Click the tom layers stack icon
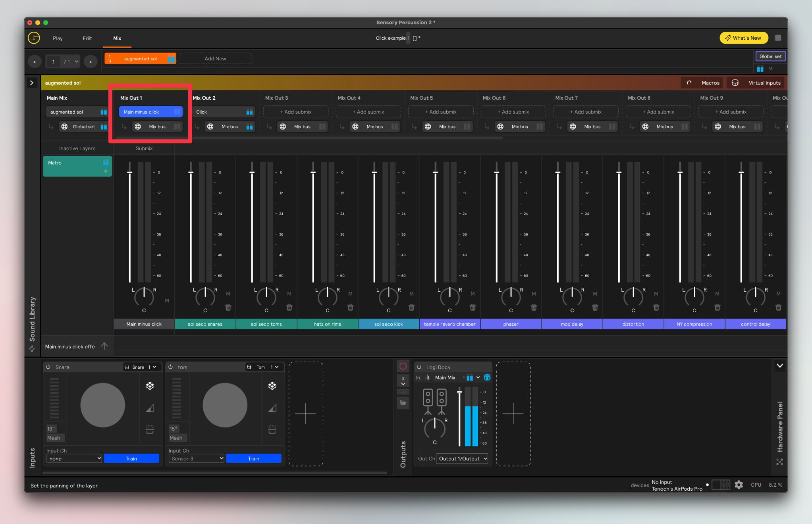The image size is (812, 524). [x=272, y=386]
